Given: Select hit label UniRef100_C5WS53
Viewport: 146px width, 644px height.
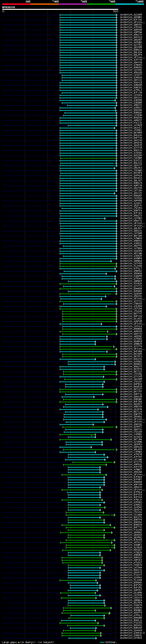Looking at the screenshot, I should tap(131, 304).
